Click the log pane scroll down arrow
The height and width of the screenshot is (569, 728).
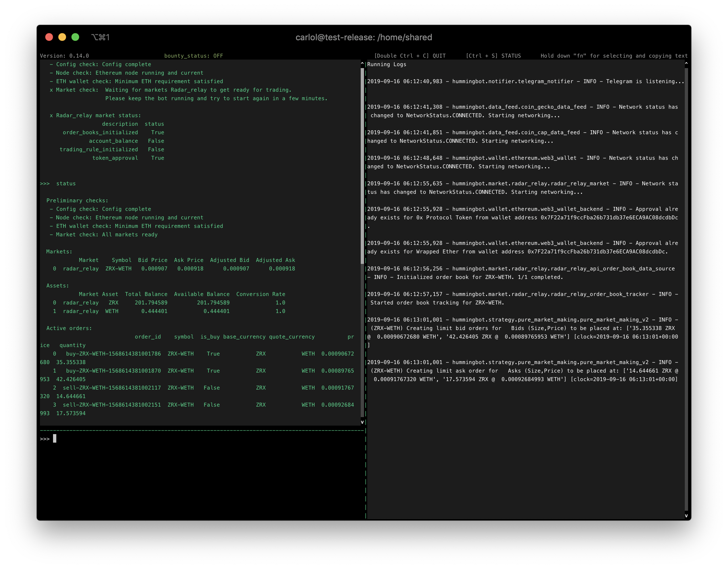pos(686,516)
